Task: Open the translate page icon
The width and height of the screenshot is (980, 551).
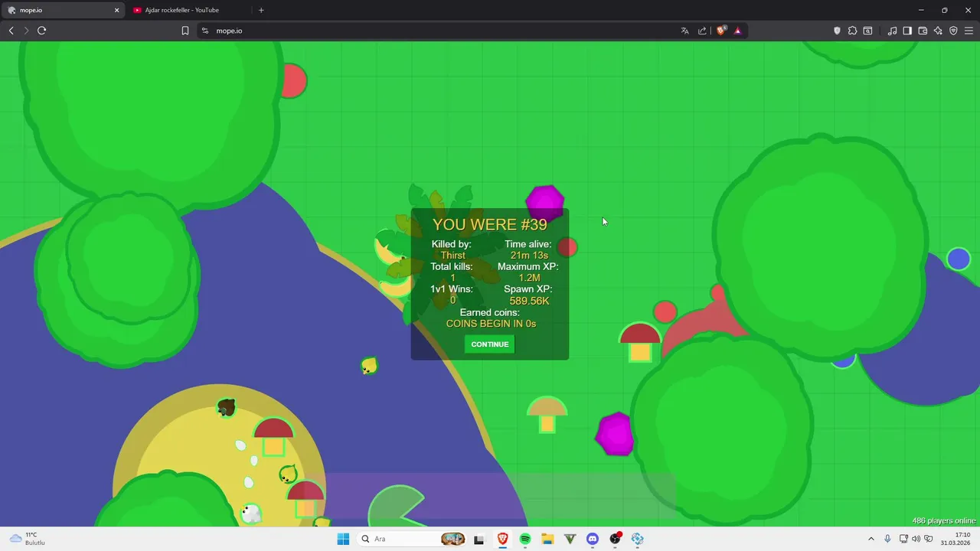Action: point(684,31)
